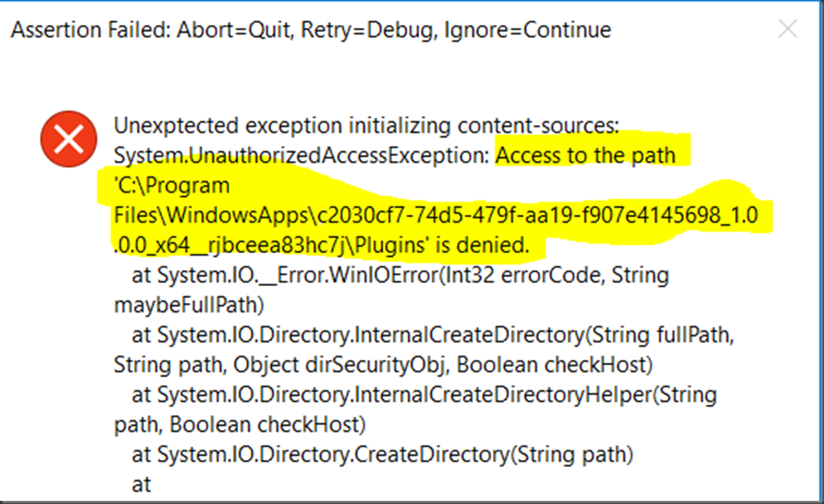Image resolution: width=824 pixels, height=504 pixels.
Task: Click the 'Directory.CreateDirectory(String path)' stack line
Action: tap(382, 455)
